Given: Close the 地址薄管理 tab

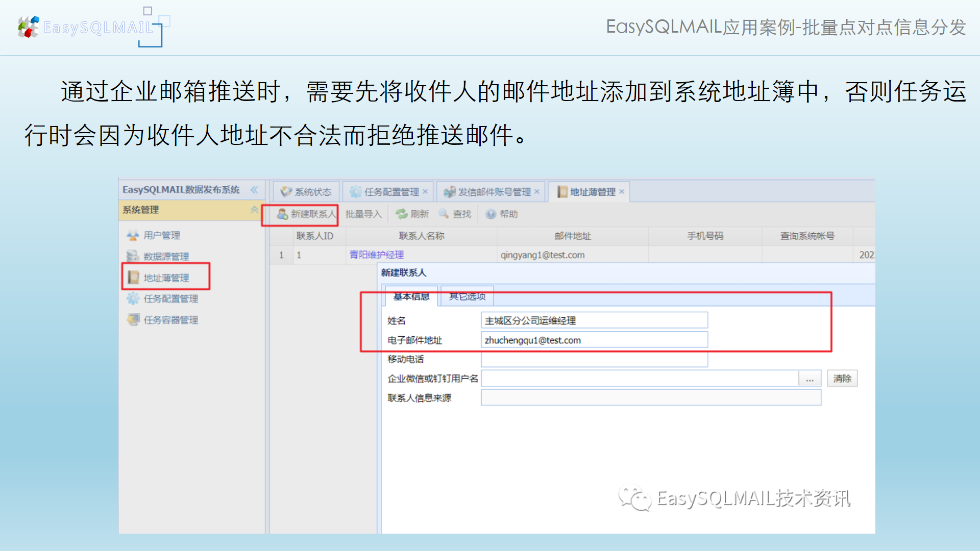Looking at the screenshot, I should click(x=622, y=192).
